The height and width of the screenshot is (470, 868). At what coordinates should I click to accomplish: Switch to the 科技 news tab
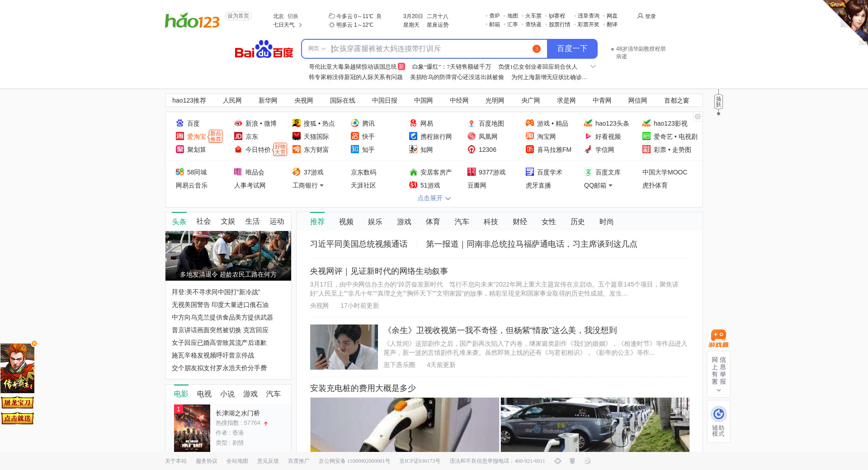(x=491, y=221)
